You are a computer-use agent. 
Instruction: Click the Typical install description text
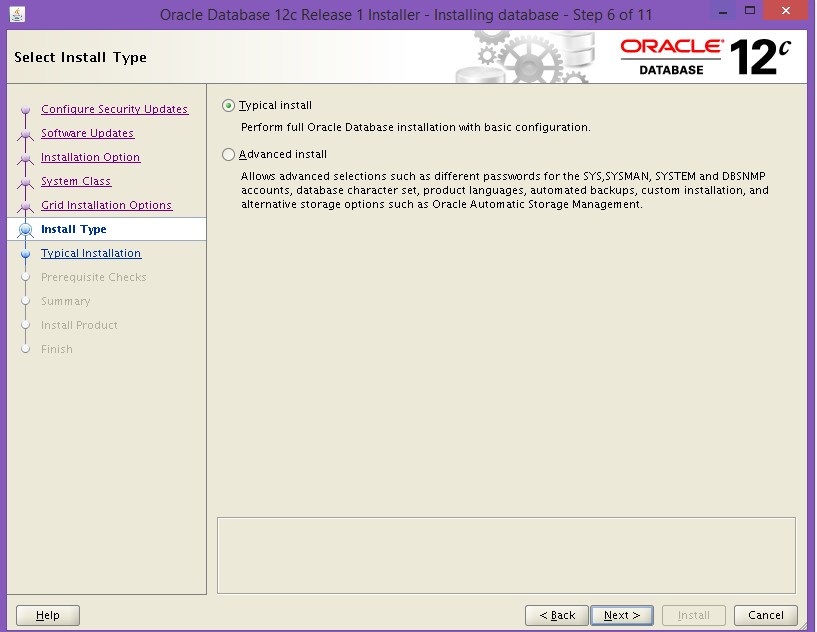tap(416, 128)
